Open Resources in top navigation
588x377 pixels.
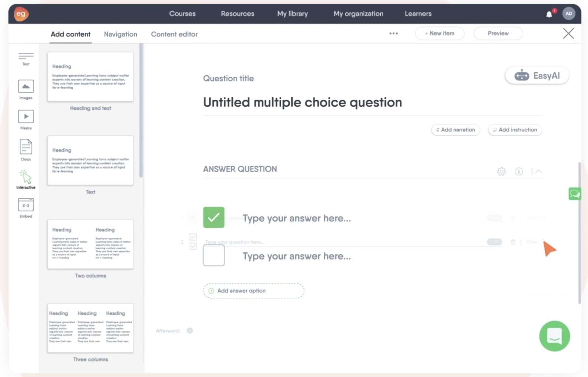point(237,14)
